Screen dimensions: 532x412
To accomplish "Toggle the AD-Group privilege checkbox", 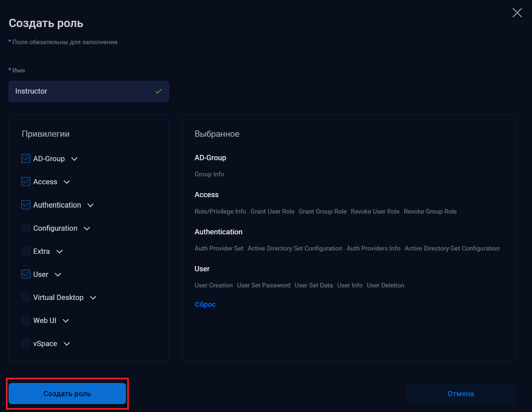I will (26, 159).
